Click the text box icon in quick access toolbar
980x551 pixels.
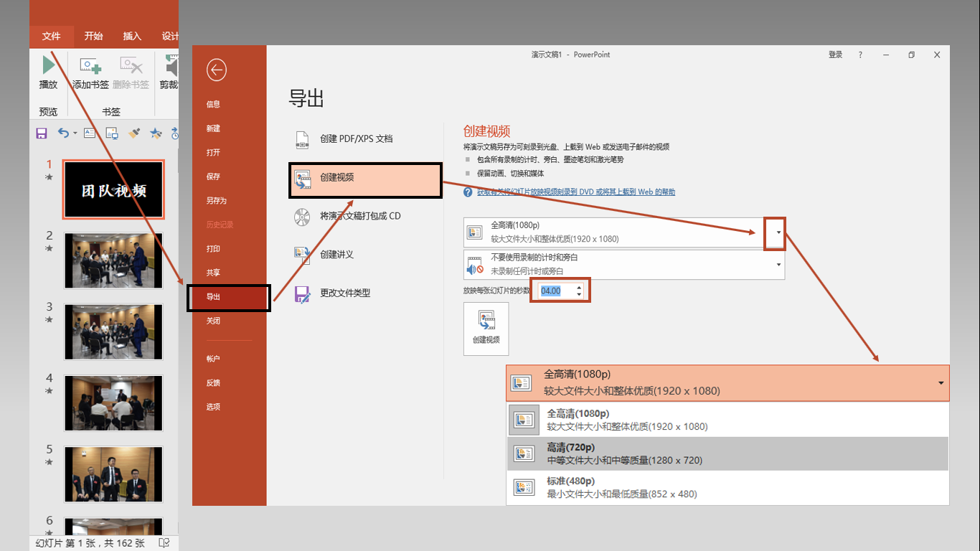coord(90,133)
